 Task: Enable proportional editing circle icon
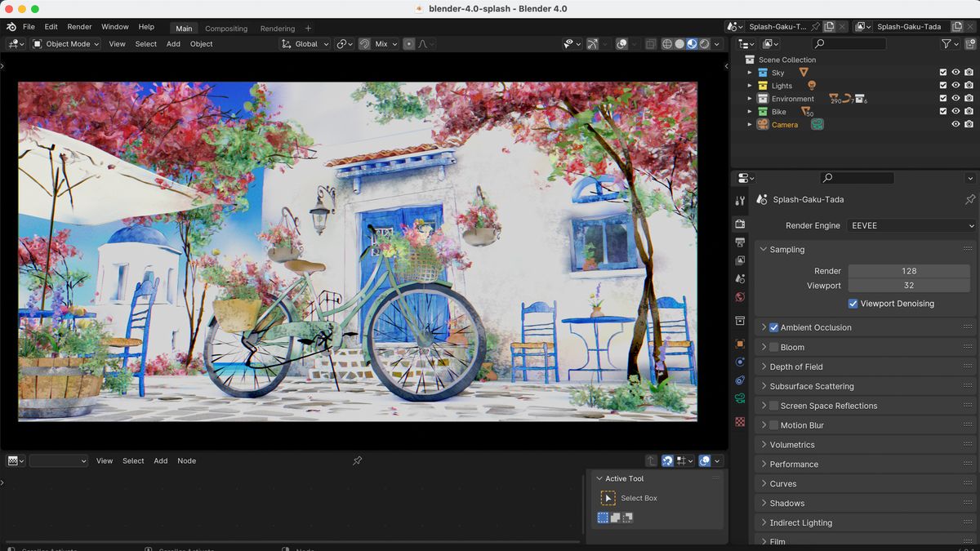coord(408,43)
